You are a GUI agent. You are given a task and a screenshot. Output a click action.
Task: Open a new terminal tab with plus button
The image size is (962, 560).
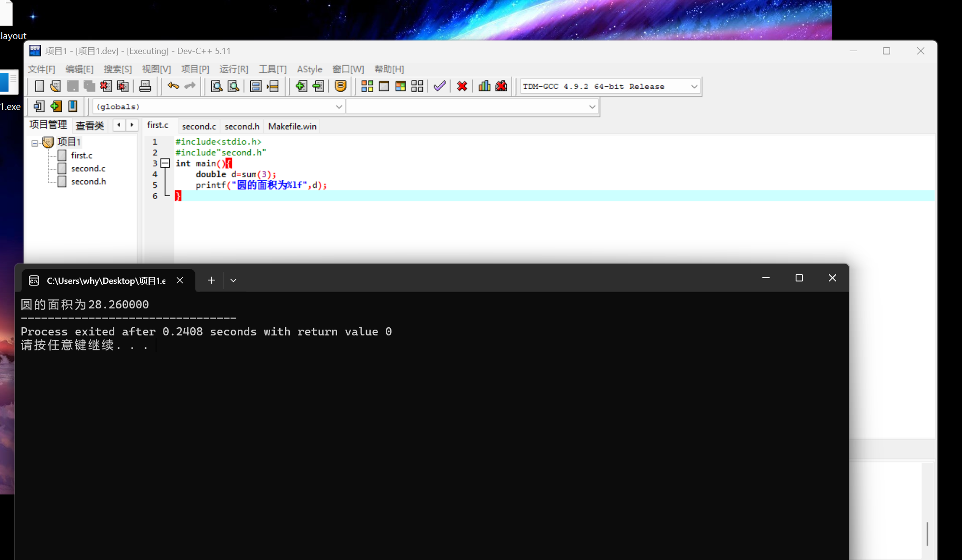click(211, 280)
